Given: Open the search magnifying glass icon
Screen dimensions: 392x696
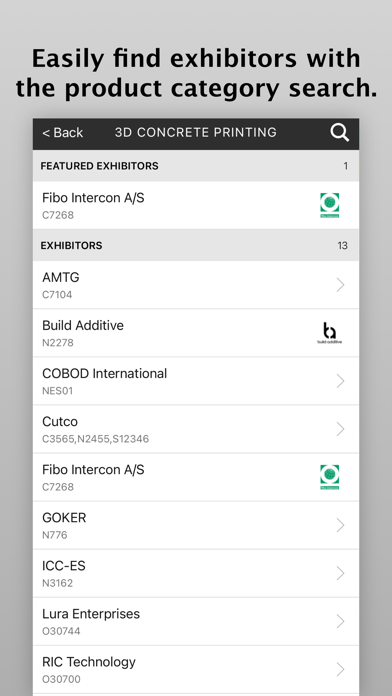Looking at the screenshot, I should pyautogui.click(x=339, y=133).
